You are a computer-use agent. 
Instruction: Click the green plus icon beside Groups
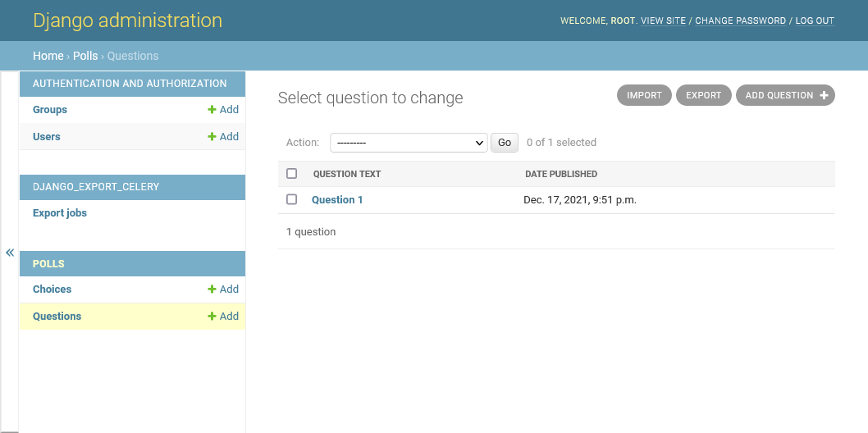[x=212, y=110]
